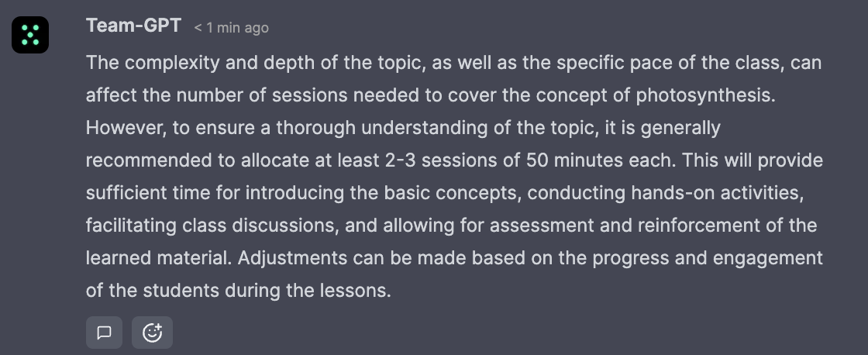Viewport: 868px width, 355px height.
Task: Add an emoji reaction to the message
Action: (152, 333)
